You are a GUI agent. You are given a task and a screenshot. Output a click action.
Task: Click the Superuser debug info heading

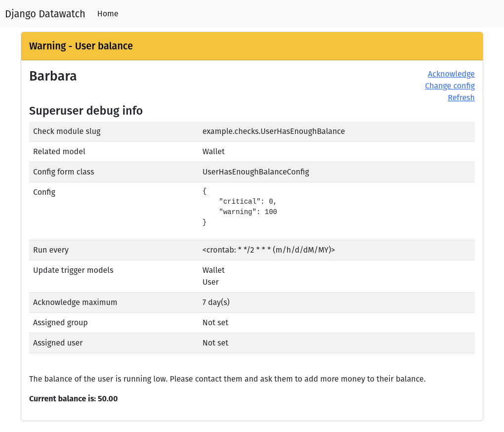click(86, 111)
